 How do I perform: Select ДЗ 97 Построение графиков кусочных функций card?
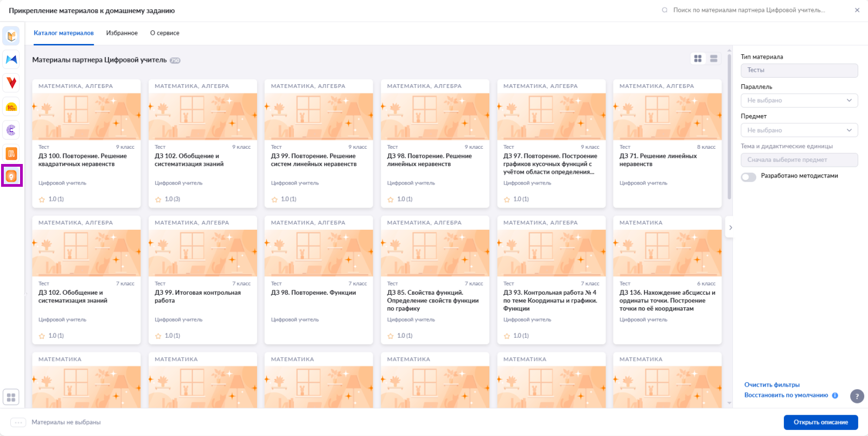point(551,143)
